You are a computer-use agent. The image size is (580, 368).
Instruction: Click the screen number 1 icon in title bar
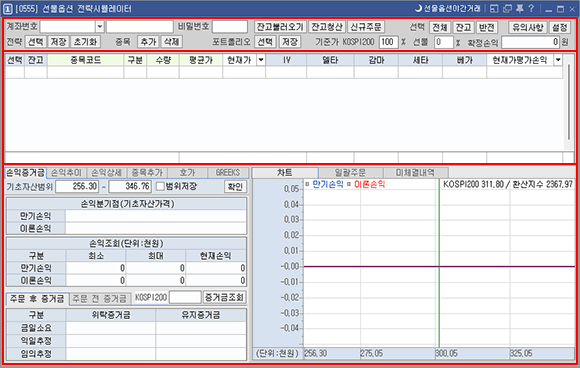click(x=8, y=9)
